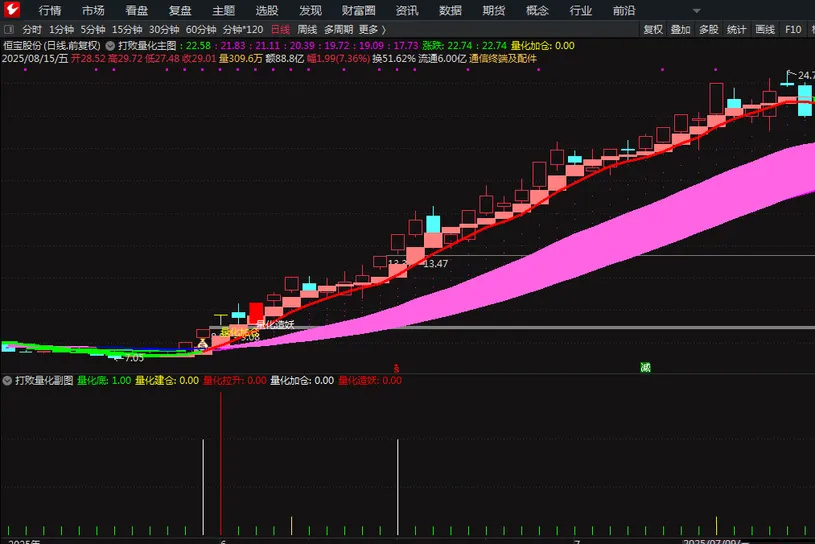Open the 画线 drawing tools
Screen dimensions: 815x544
[766, 30]
